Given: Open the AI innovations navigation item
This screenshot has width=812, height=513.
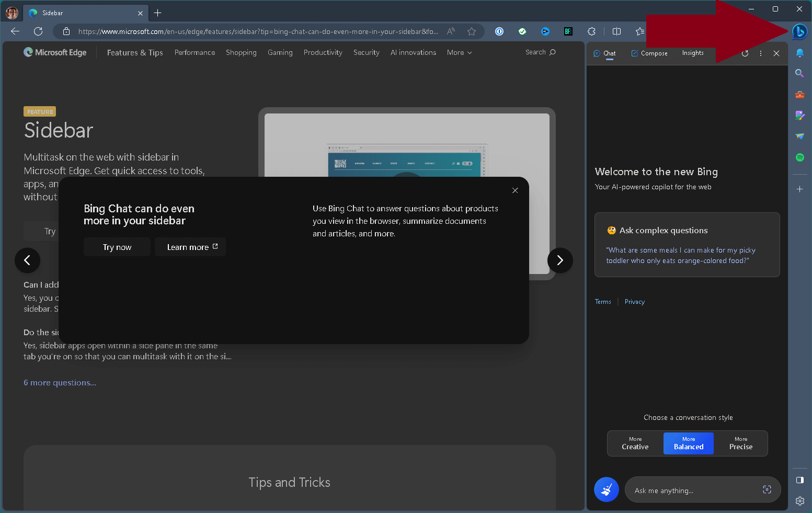Looking at the screenshot, I should point(413,53).
